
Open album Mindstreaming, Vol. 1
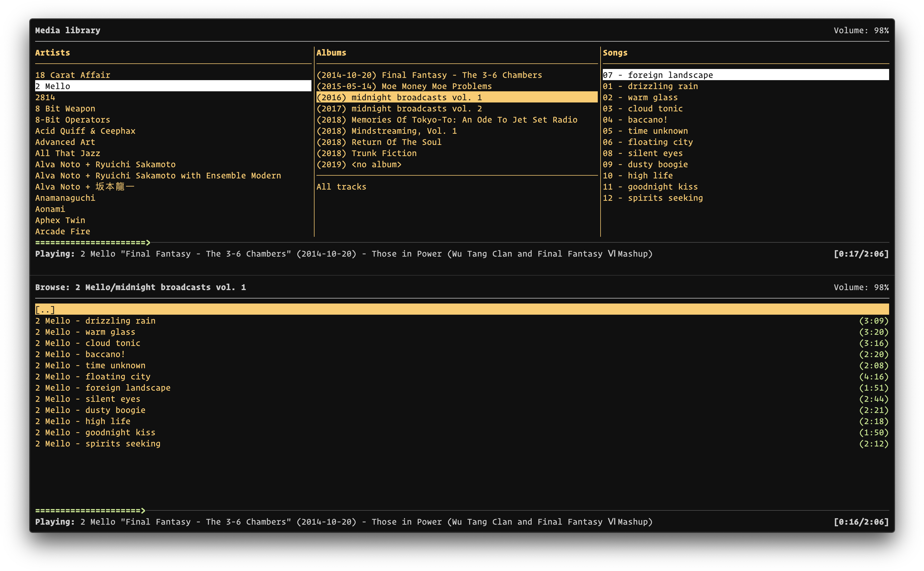pyautogui.click(x=387, y=131)
